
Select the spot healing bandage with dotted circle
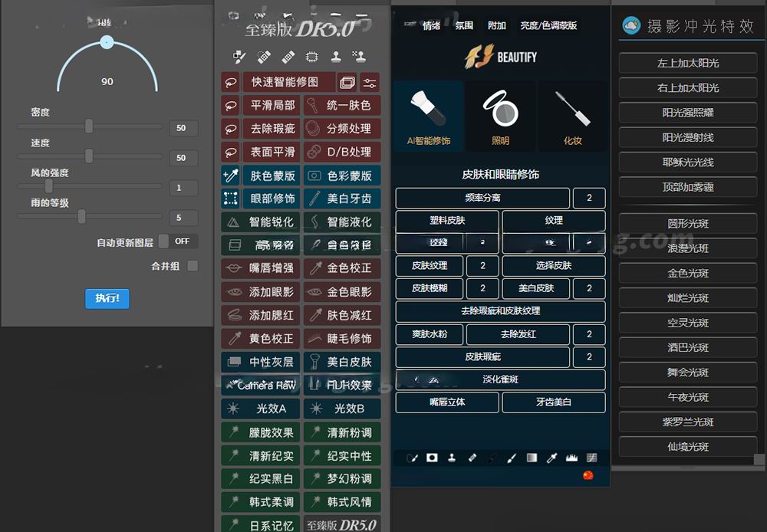(264, 57)
